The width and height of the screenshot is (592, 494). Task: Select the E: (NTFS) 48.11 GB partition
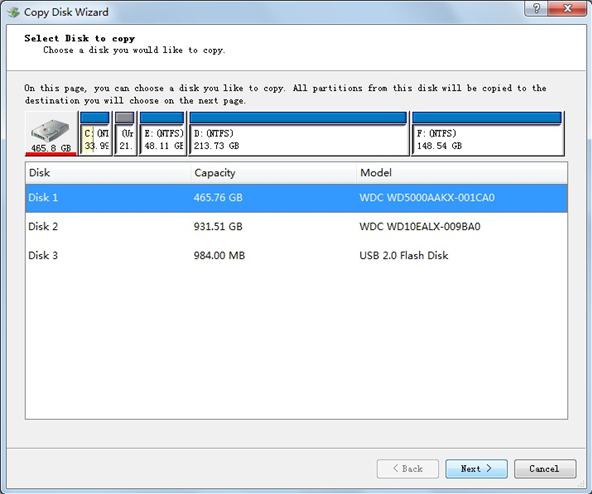click(162, 133)
